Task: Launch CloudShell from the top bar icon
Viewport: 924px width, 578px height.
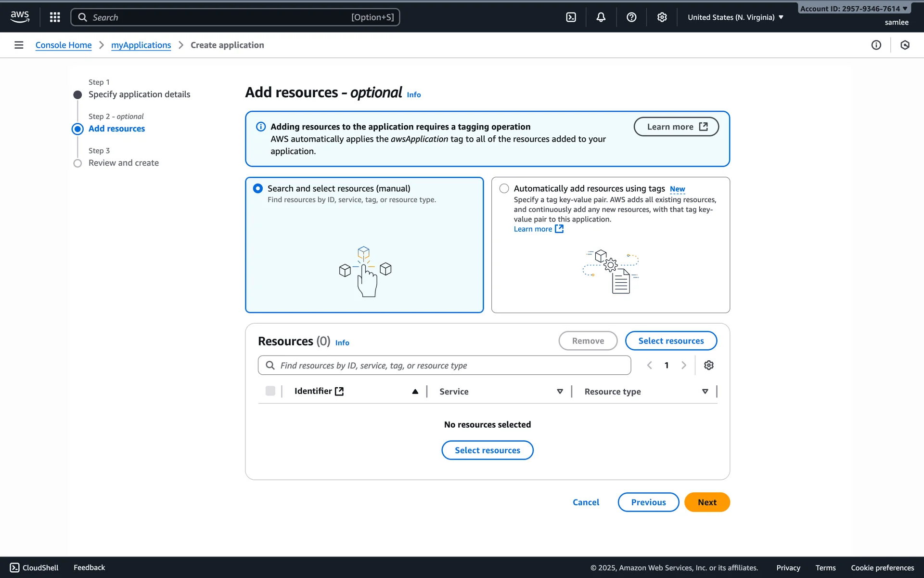Action: [571, 17]
